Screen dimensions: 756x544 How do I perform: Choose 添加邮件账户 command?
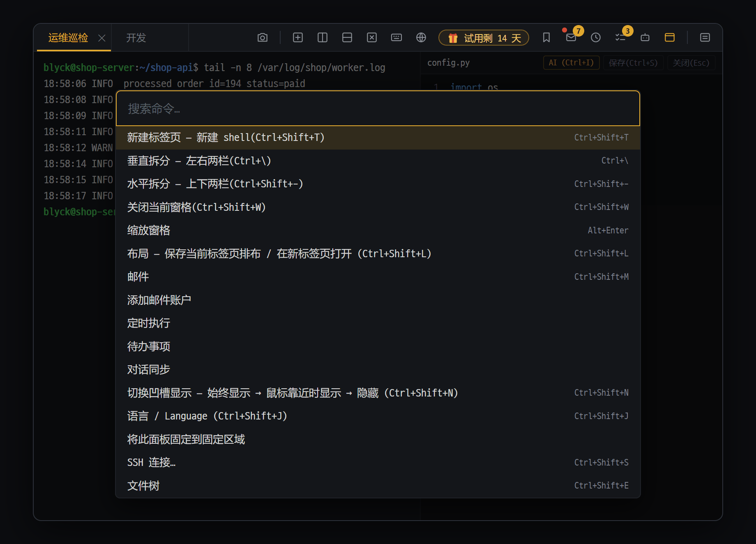378,300
